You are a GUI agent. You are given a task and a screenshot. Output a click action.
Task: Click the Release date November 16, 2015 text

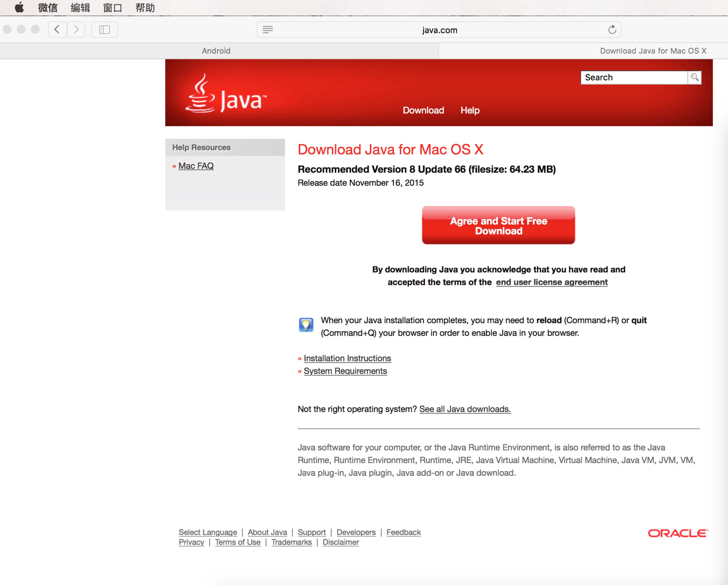(x=361, y=183)
